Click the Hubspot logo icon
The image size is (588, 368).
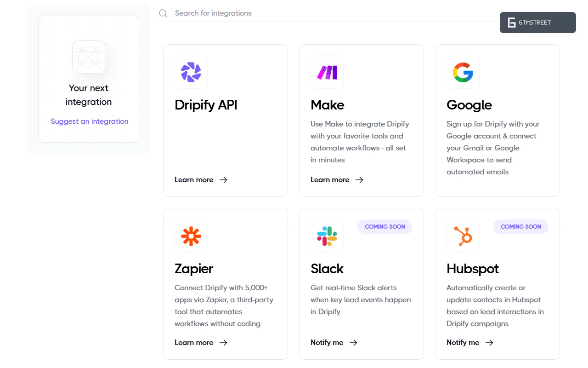click(x=463, y=236)
